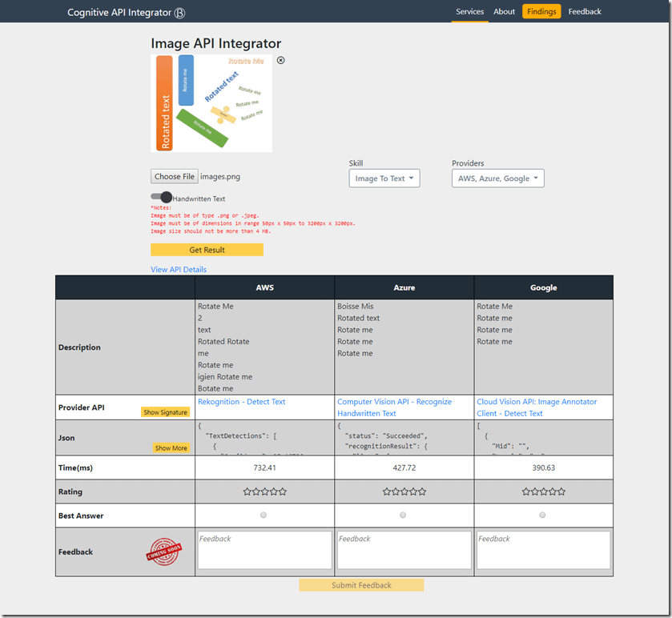Click the rotated text image thumbnail

[x=211, y=102]
